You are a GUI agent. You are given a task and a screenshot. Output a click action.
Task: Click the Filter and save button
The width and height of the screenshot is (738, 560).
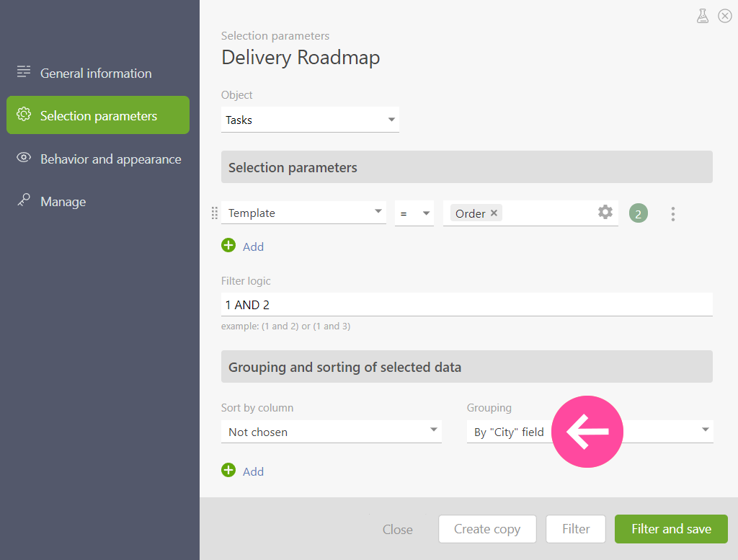pos(671,529)
